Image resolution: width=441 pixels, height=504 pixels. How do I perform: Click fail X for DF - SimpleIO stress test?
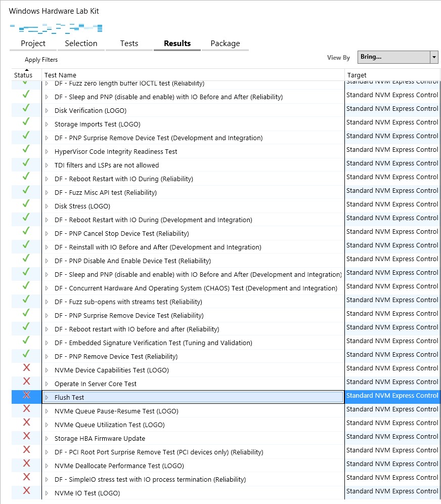pos(27,477)
